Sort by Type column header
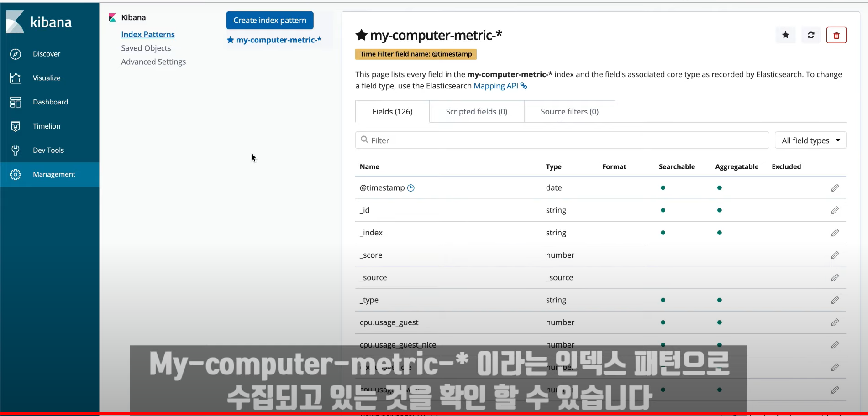 [554, 167]
